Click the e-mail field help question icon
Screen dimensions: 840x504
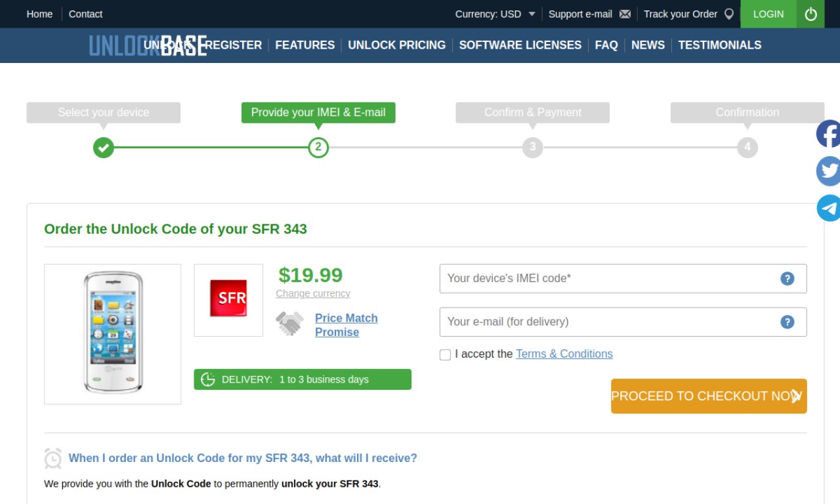pyautogui.click(x=787, y=322)
